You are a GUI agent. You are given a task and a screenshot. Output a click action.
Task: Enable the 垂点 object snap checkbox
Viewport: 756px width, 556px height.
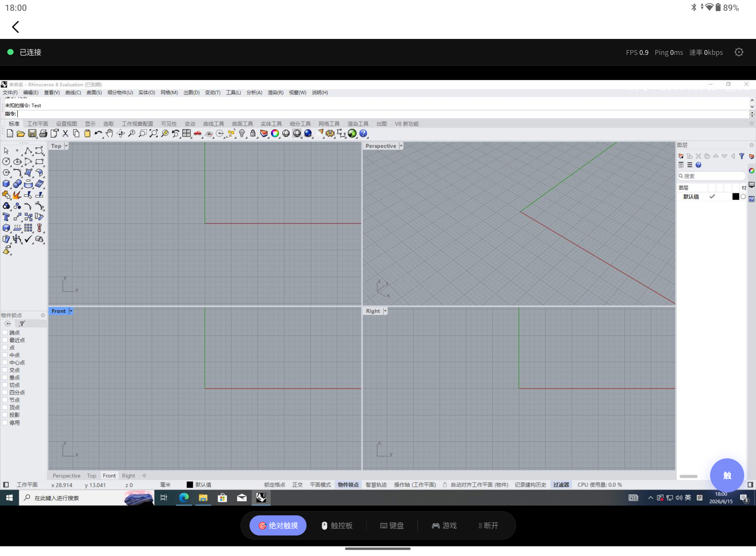click(x=5, y=377)
